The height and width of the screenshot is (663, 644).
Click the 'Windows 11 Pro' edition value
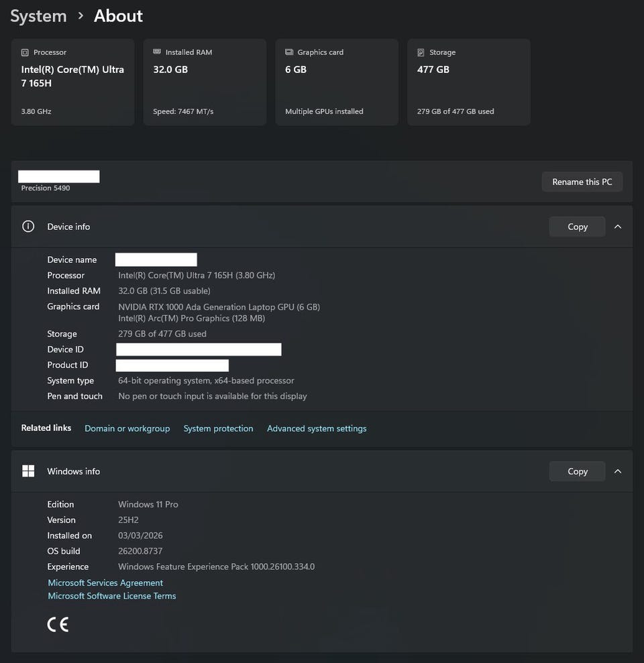click(x=148, y=504)
